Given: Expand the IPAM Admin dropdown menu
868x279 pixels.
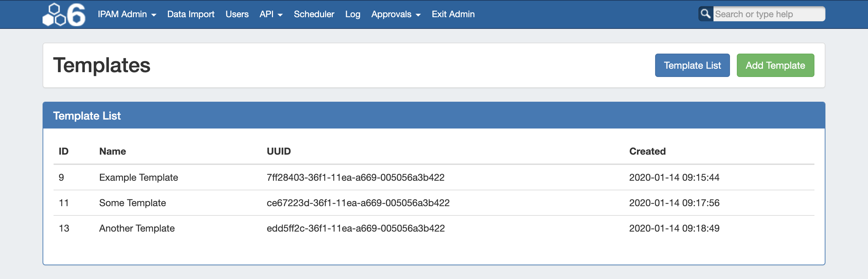Looking at the screenshot, I should tap(127, 14).
